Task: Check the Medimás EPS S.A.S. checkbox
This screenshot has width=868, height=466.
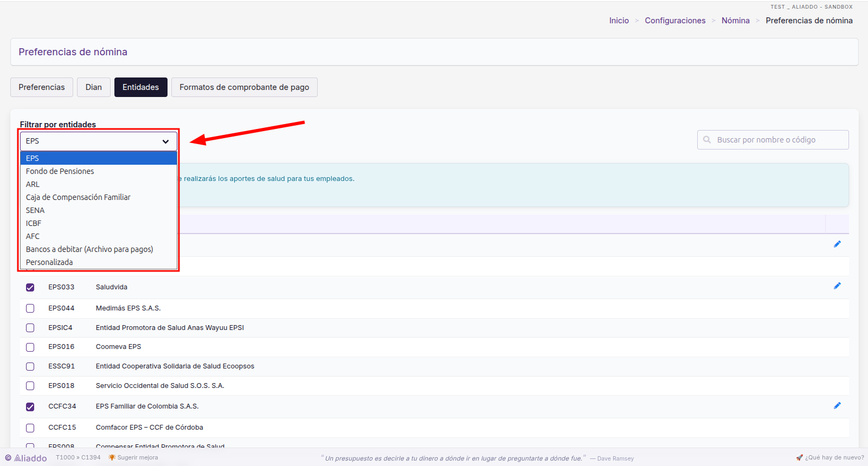Action: tap(30, 308)
